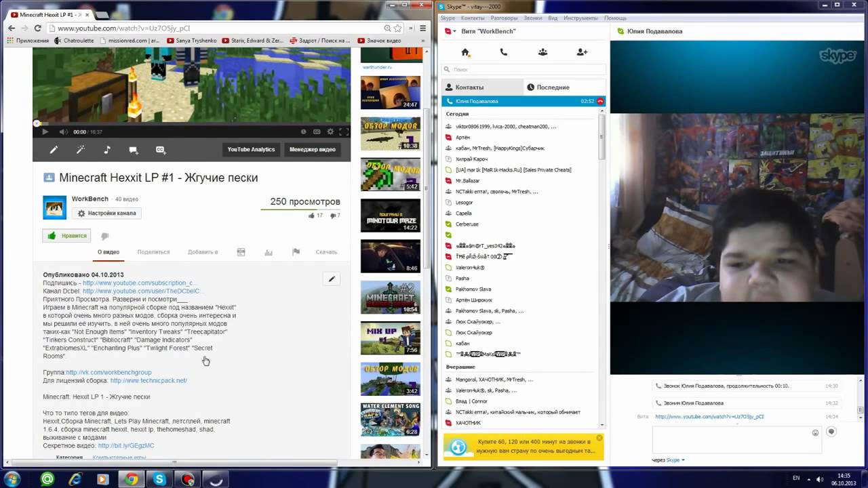The width and height of the screenshot is (868, 488).
Task: Reload the YouTube page in Chrome
Action: (x=38, y=28)
